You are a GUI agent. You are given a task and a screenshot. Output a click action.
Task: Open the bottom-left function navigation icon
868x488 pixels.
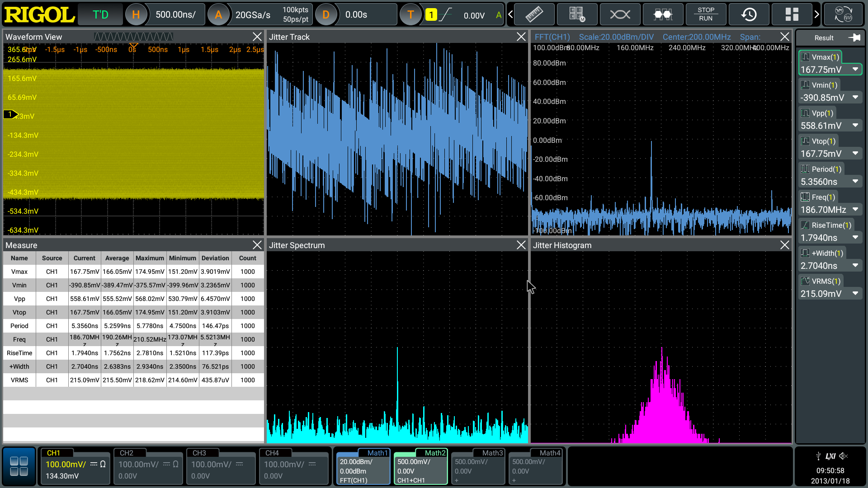[x=19, y=466]
